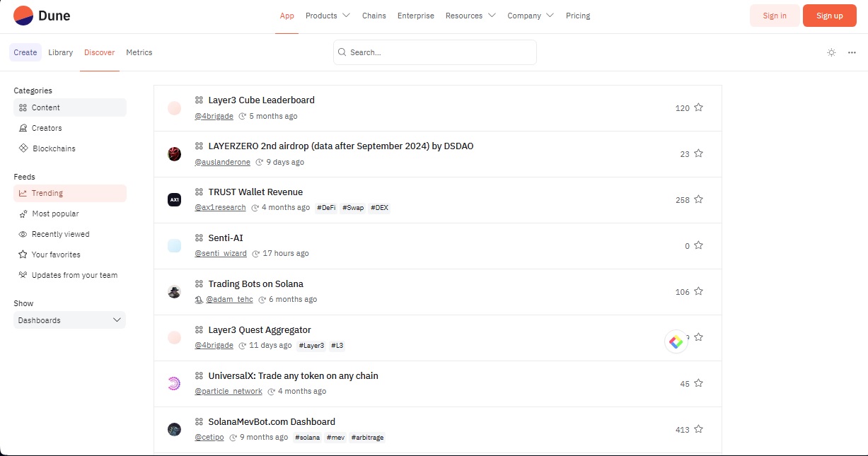The width and height of the screenshot is (868, 456).
Task: Expand the Products menu chevron
Action: click(x=346, y=16)
